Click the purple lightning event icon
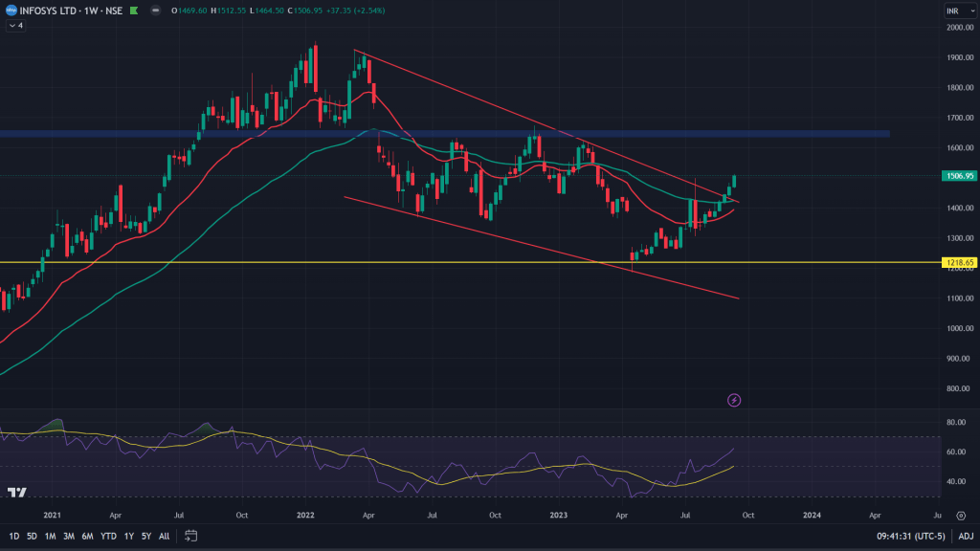 (x=734, y=400)
